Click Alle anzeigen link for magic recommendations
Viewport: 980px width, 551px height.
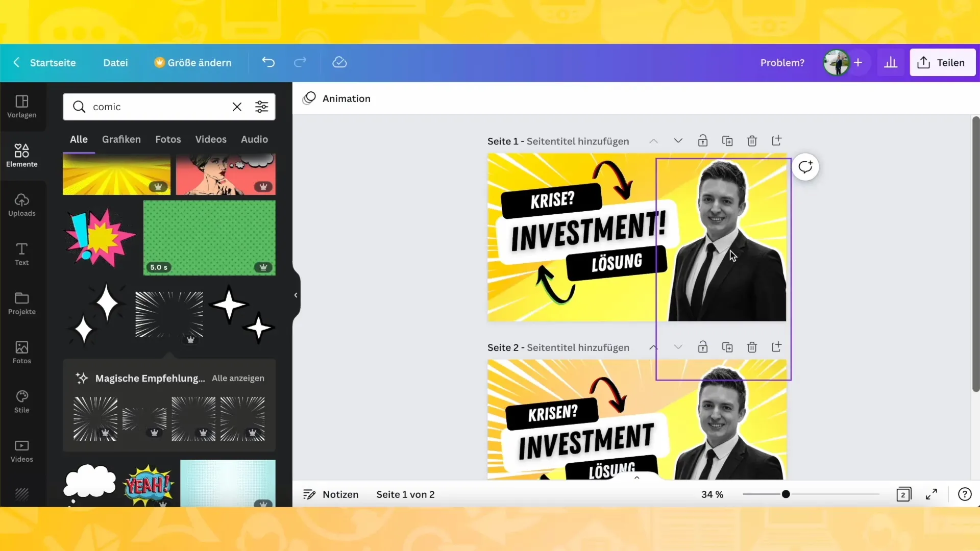(237, 378)
